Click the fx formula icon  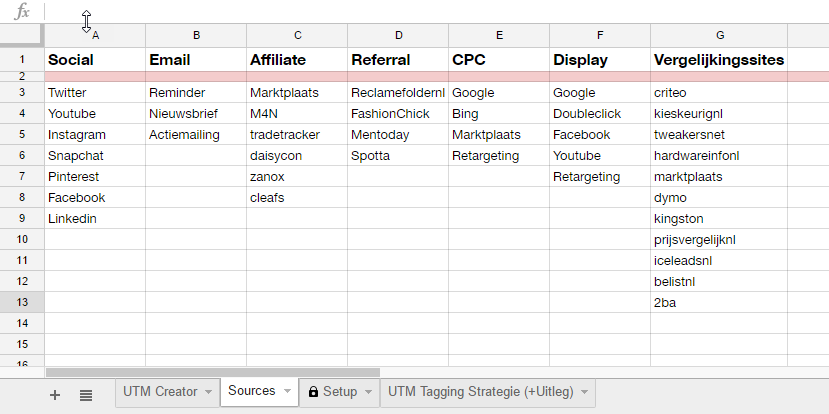22,11
